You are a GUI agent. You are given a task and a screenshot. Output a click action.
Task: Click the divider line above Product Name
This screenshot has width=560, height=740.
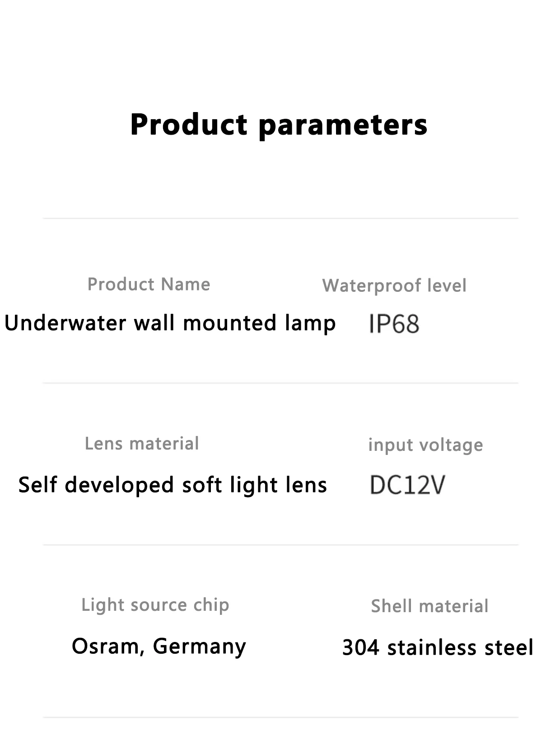pyautogui.click(x=280, y=219)
